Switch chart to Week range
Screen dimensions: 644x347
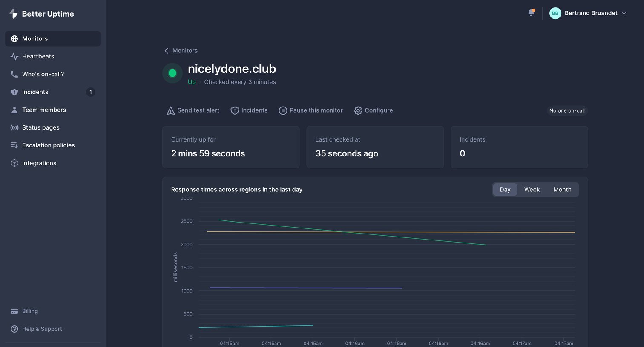coord(532,190)
